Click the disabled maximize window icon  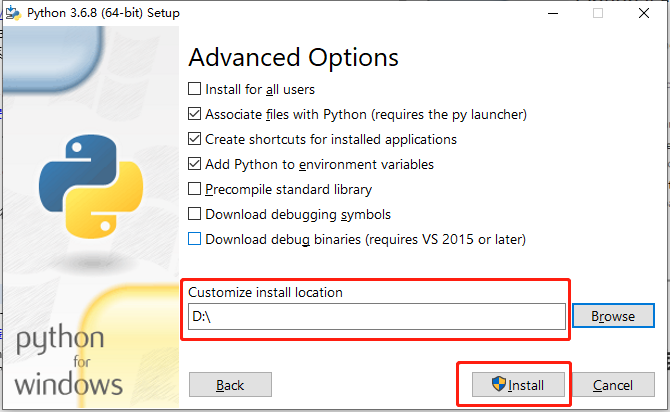pyautogui.click(x=598, y=13)
